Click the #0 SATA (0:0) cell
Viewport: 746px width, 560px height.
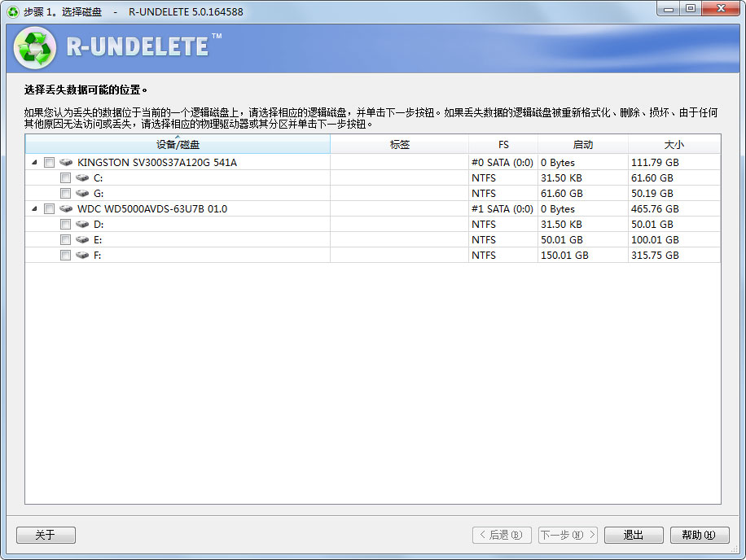[502, 163]
